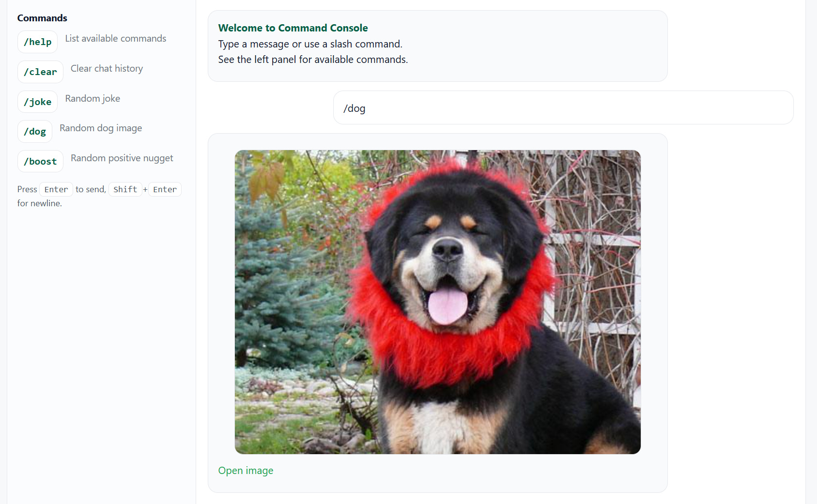The height and width of the screenshot is (504, 817).
Task: Trigger the /boost command chip
Action: (x=40, y=162)
